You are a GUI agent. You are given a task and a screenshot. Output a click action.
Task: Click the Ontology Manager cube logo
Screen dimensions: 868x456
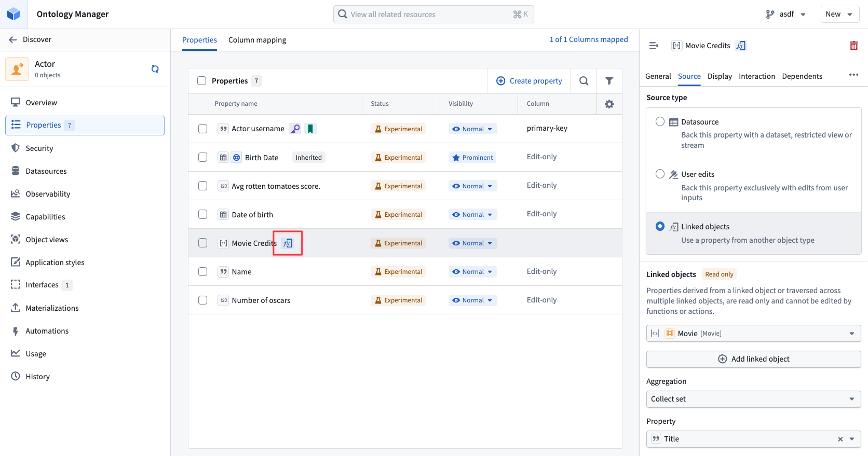click(13, 14)
